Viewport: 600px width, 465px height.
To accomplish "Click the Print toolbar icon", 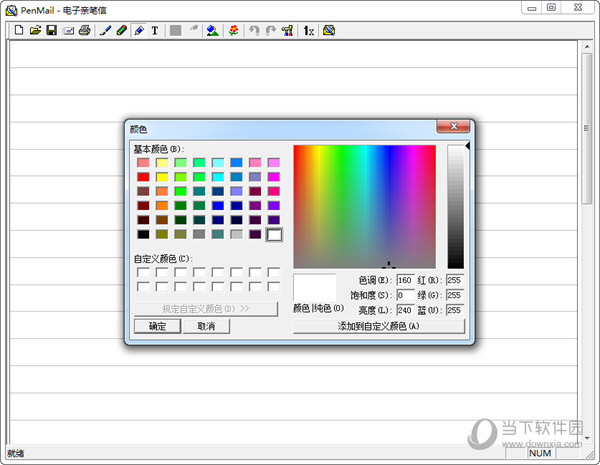I will [x=85, y=31].
